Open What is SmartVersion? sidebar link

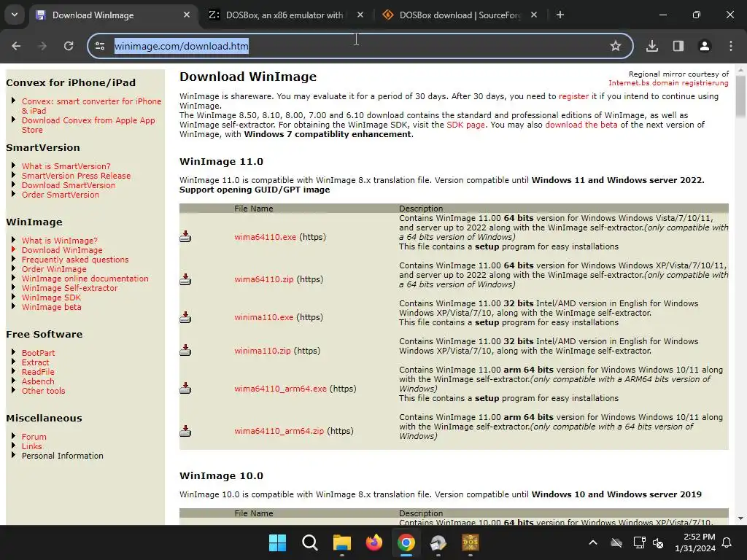coord(66,166)
